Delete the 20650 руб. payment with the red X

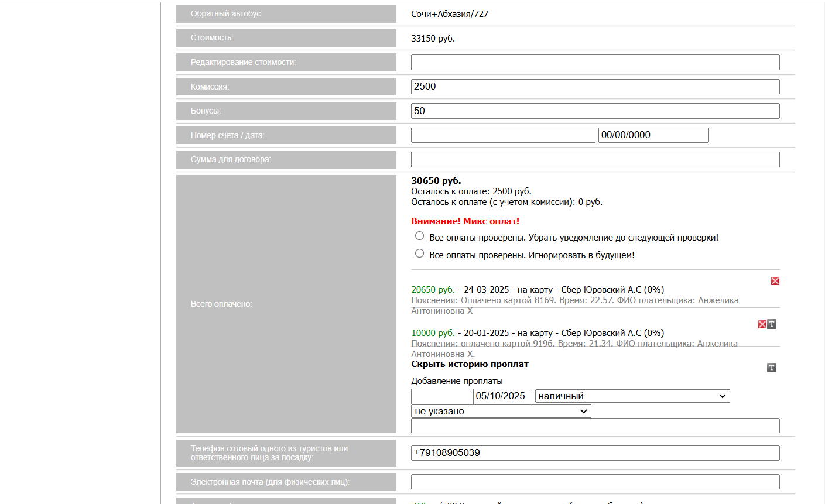coord(775,281)
